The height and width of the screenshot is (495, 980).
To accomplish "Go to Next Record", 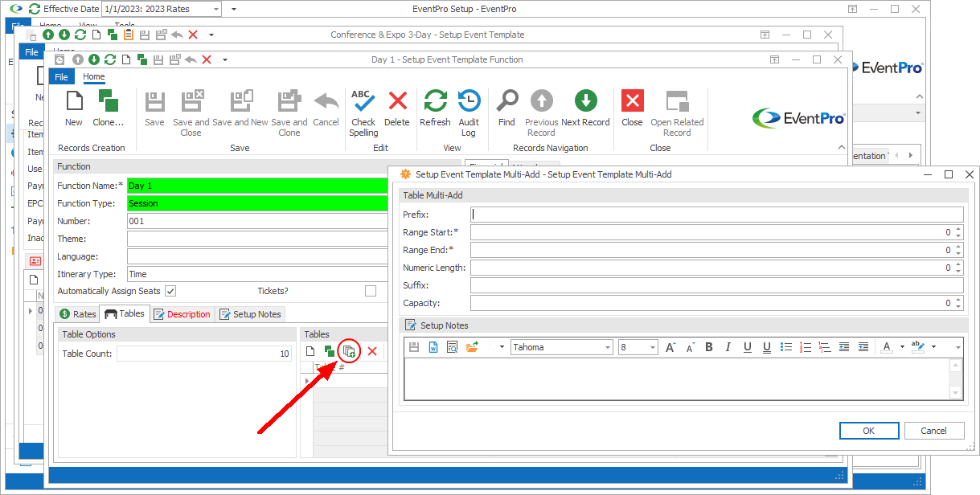I will point(585,108).
